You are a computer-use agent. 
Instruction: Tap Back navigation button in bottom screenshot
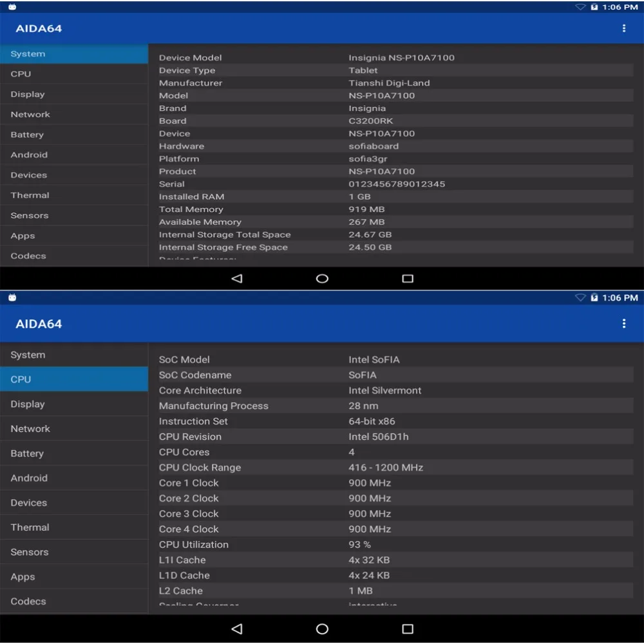click(x=237, y=629)
